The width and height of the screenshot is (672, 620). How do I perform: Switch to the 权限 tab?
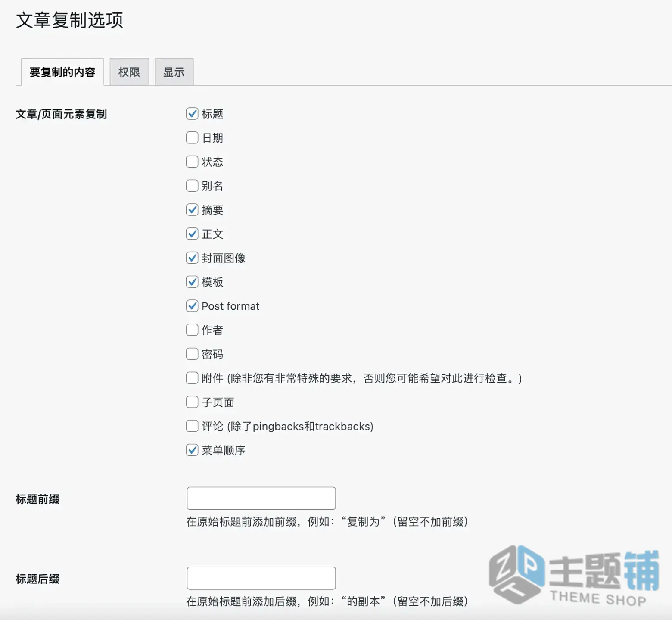point(129,72)
